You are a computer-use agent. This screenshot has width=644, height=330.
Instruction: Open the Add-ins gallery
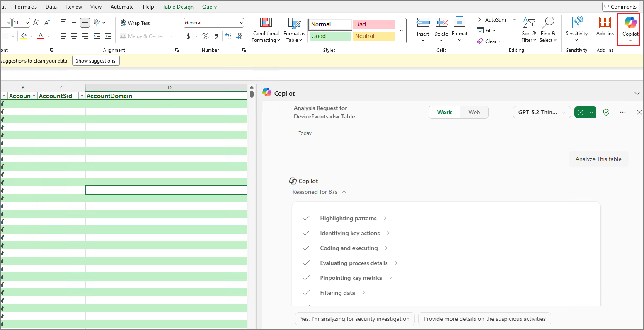coord(605,26)
